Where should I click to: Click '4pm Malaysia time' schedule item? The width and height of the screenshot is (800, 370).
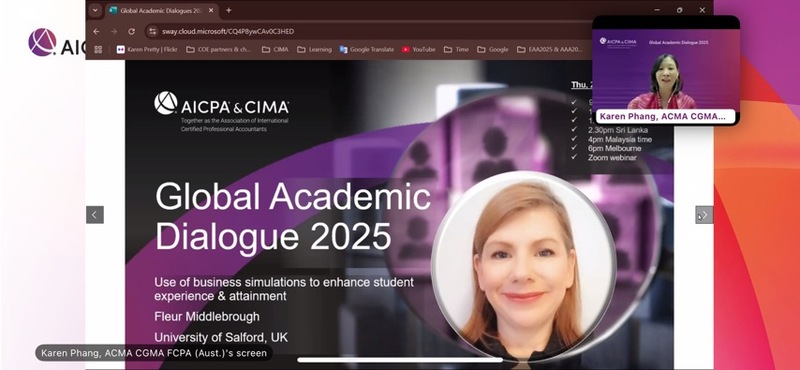619,139
